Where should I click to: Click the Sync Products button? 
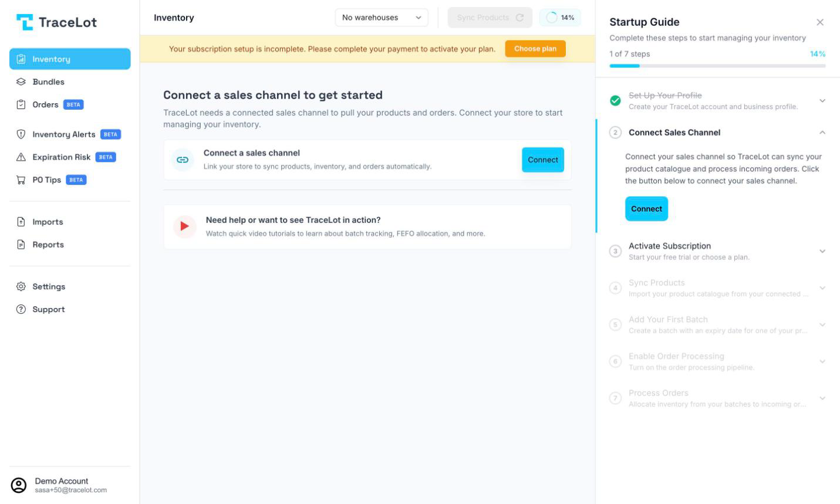coord(490,18)
